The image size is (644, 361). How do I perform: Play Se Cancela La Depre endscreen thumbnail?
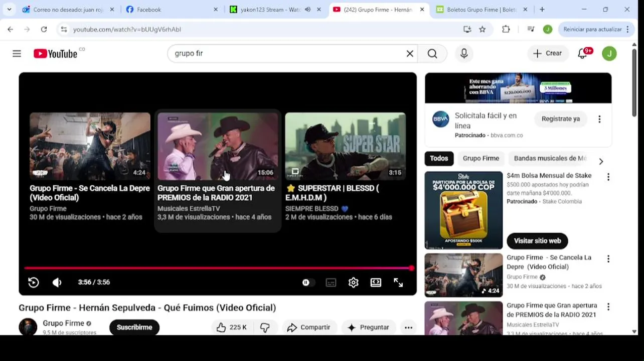(90, 146)
